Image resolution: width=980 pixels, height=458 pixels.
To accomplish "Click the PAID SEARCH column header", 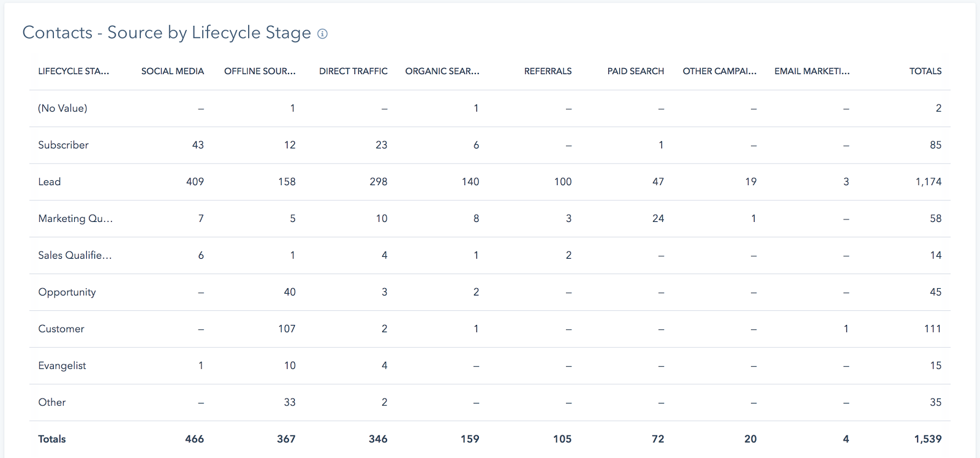I will coord(635,71).
